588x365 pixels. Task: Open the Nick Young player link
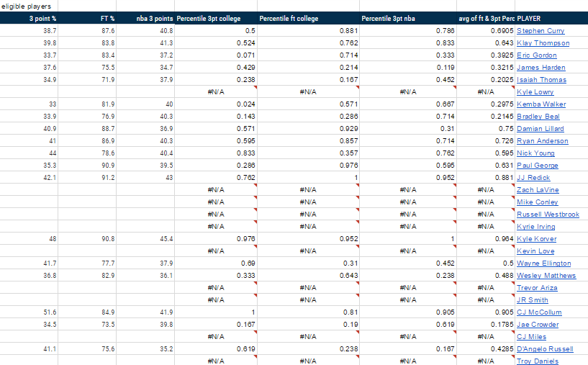535,153
